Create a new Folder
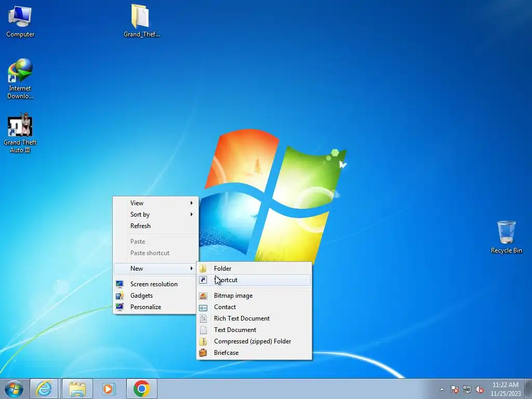 [254, 269]
